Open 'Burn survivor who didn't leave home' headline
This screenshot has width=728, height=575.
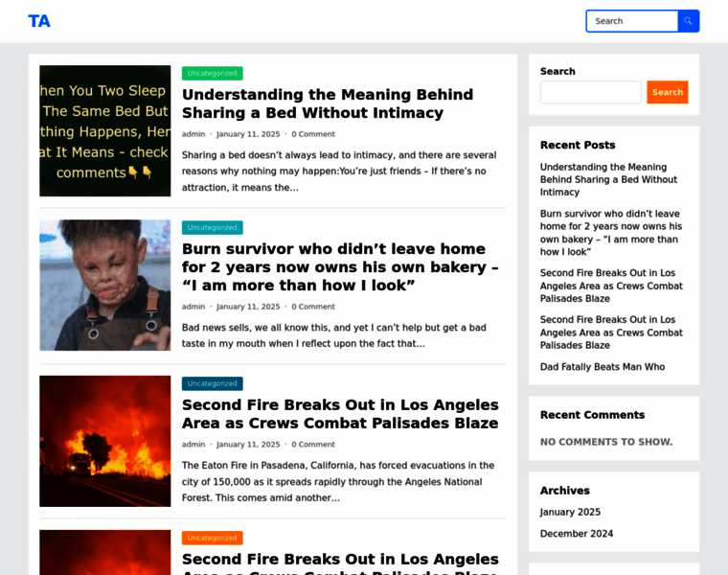tap(340, 267)
